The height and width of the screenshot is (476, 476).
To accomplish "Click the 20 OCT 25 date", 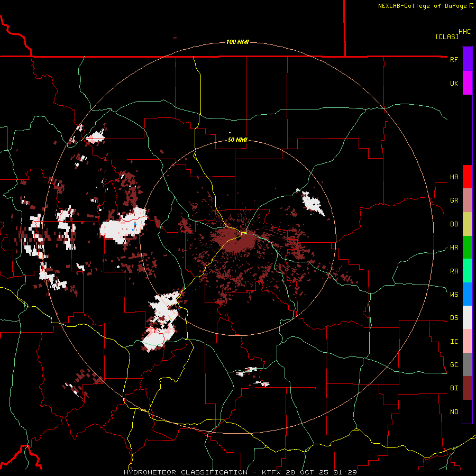I will click(307, 472).
